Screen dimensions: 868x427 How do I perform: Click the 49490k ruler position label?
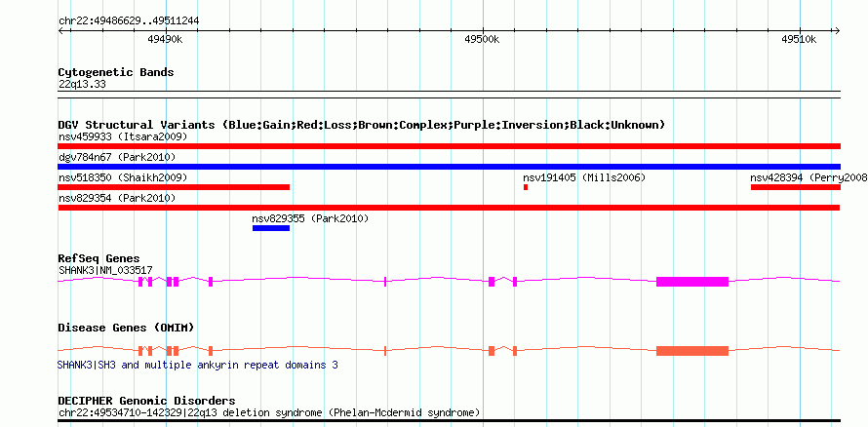coord(165,39)
